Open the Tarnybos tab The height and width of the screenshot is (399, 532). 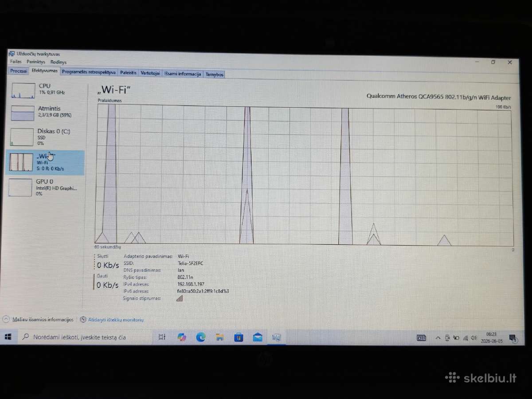[214, 74]
